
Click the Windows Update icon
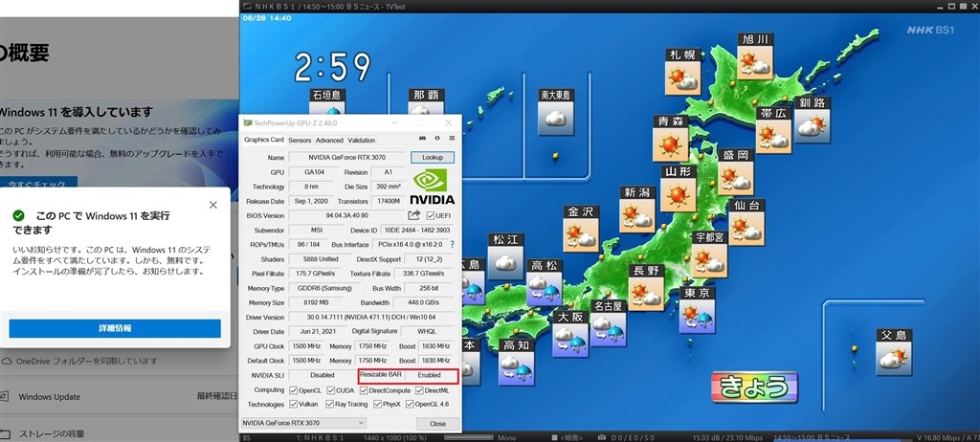click(5, 397)
